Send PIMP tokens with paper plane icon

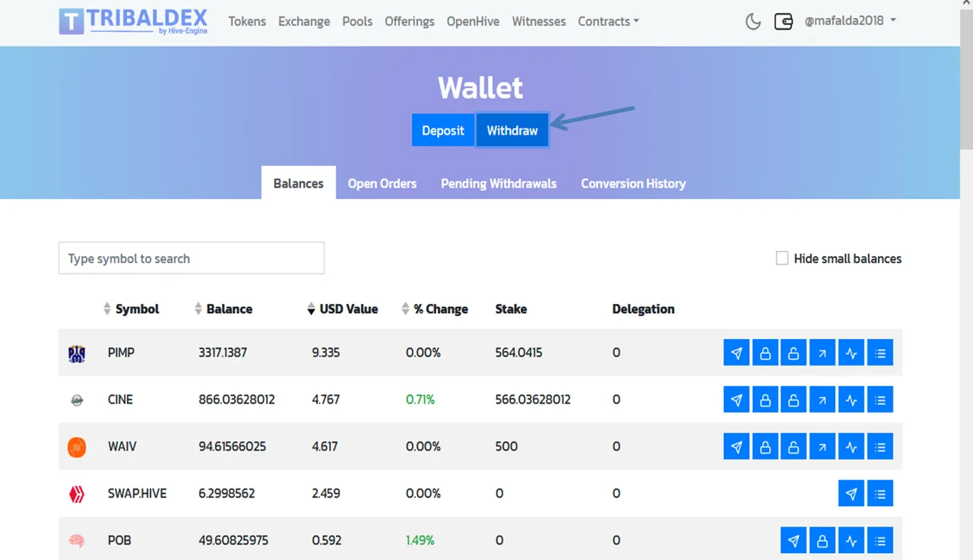(x=737, y=353)
